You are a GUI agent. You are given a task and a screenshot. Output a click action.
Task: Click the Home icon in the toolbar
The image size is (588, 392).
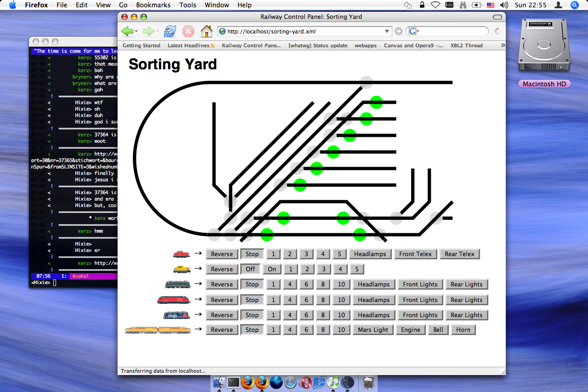[206, 31]
